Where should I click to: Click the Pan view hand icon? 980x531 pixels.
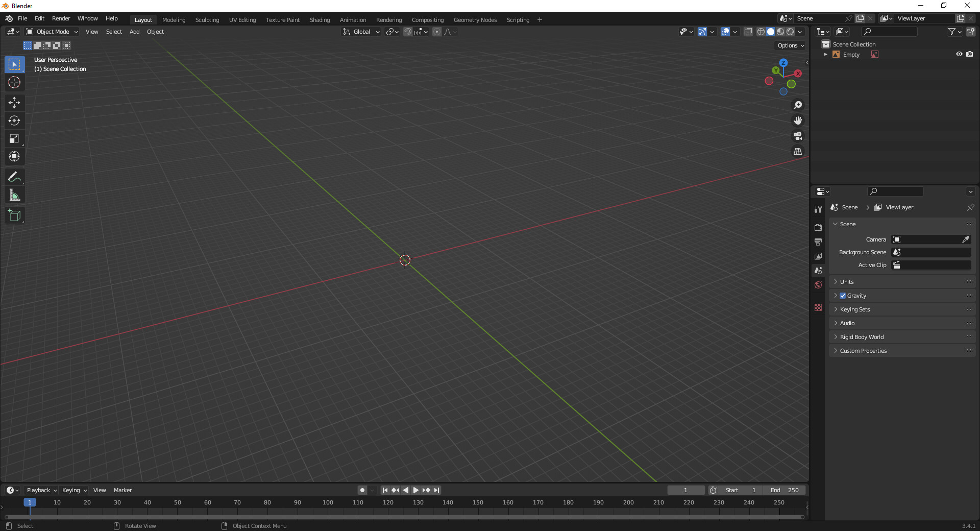tap(798, 120)
